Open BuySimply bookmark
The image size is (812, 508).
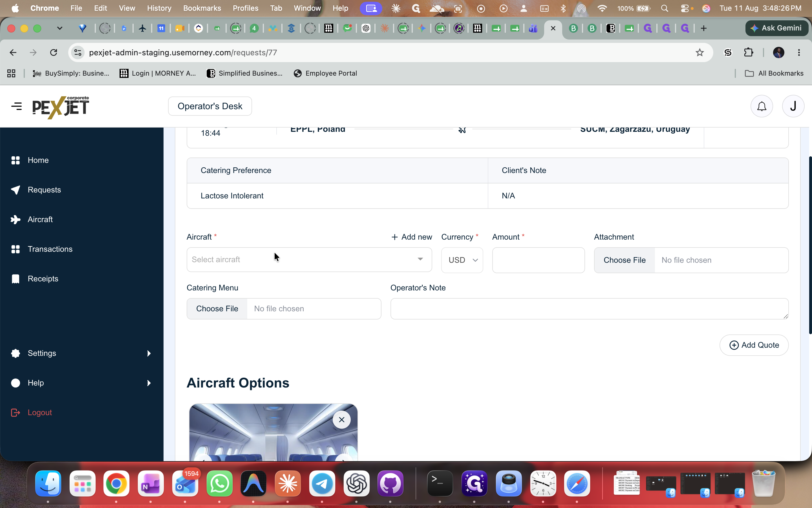(x=71, y=73)
